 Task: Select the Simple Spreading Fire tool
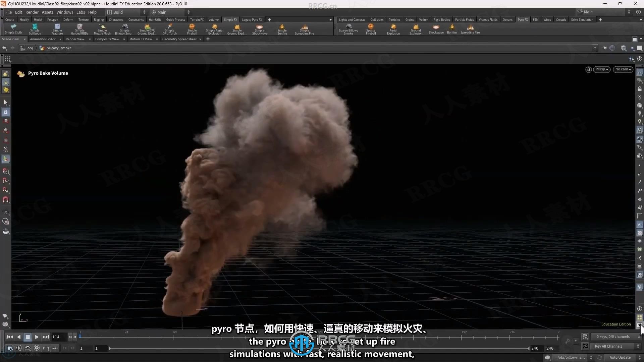(304, 29)
